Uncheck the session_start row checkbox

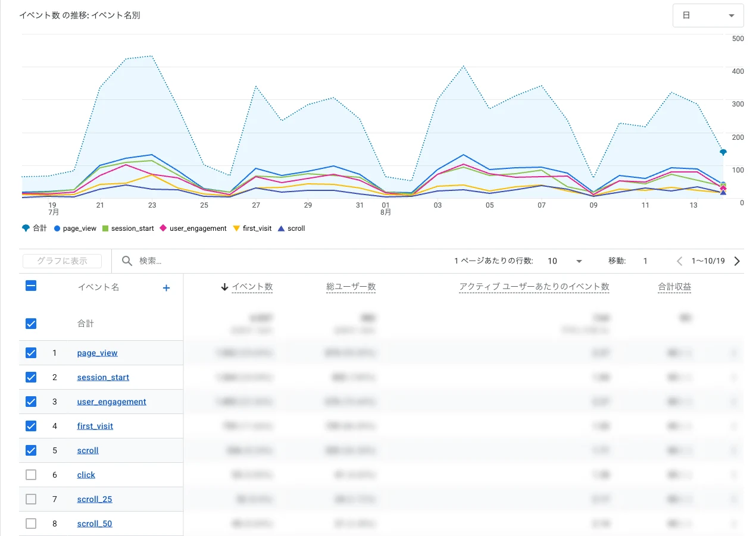(x=31, y=377)
